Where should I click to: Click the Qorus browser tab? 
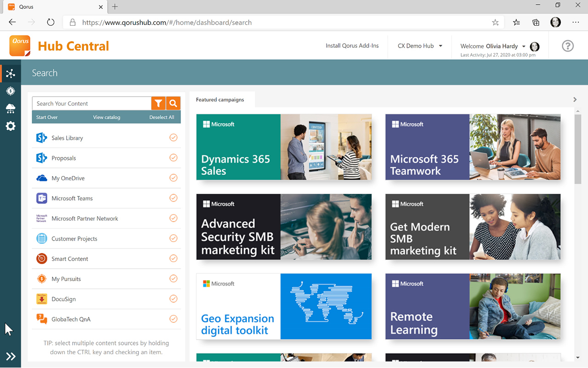[x=55, y=7]
